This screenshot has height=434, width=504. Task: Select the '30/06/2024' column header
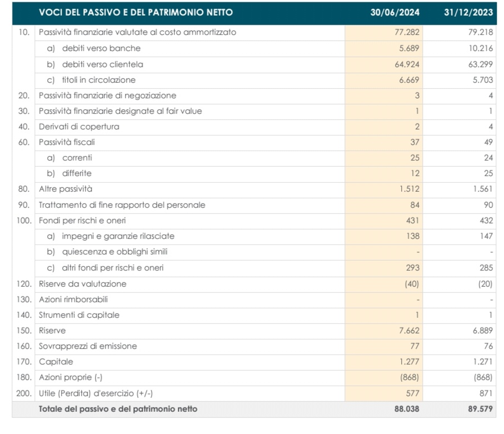[x=395, y=12]
